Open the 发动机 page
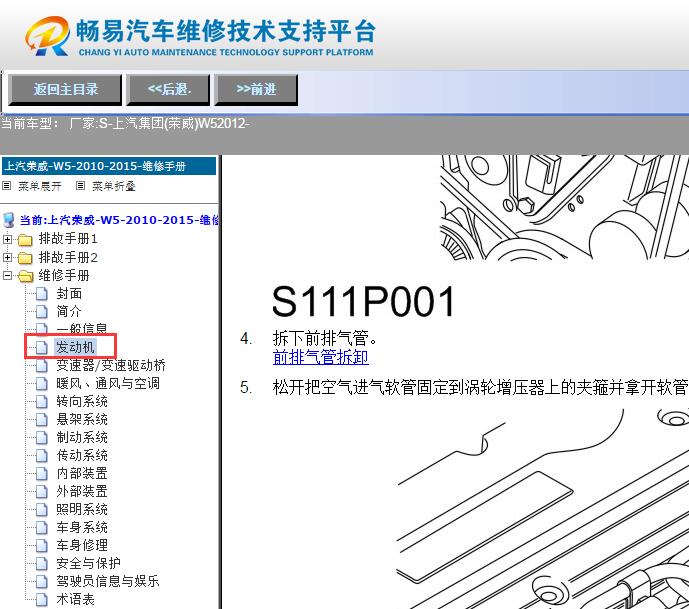Viewport: 689px width, 609px height. click(x=75, y=348)
